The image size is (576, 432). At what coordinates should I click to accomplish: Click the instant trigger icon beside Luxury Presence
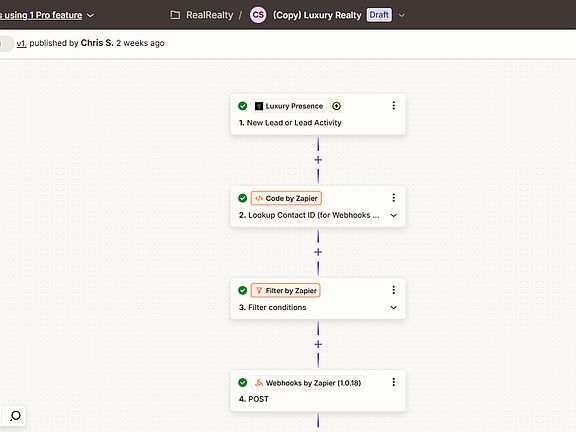pyautogui.click(x=336, y=106)
